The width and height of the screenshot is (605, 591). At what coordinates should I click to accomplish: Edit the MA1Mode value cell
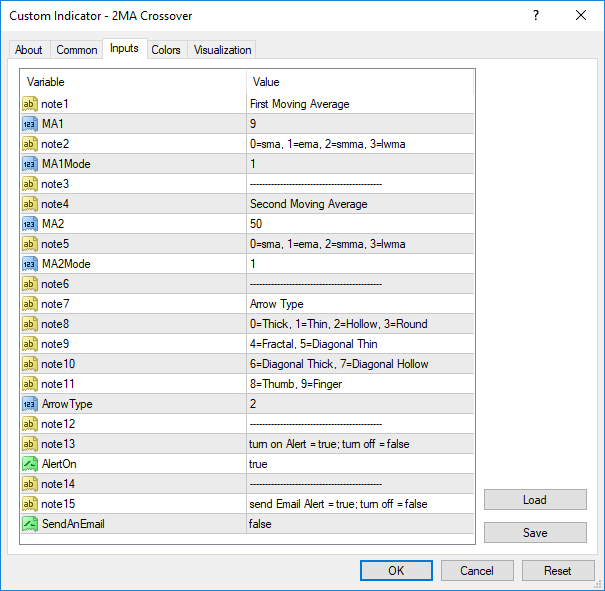pyautogui.click(x=360, y=164)
